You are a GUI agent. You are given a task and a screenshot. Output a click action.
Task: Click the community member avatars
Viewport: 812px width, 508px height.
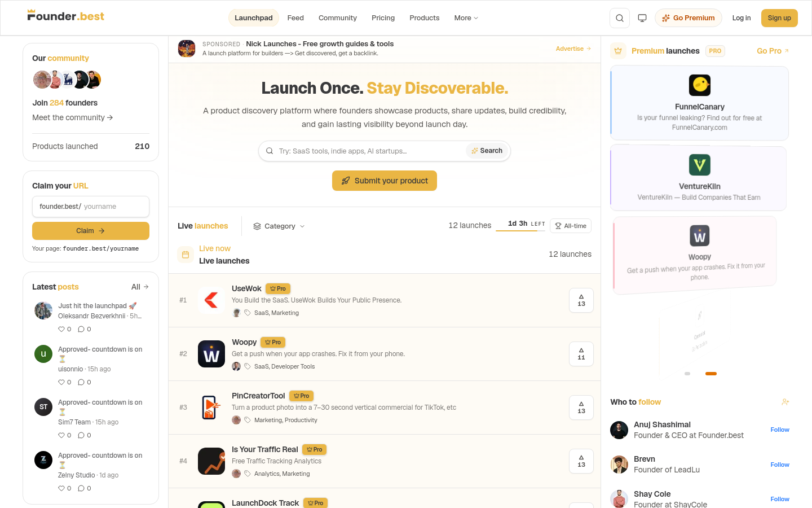pyautogui.click(x=67, y=80)
